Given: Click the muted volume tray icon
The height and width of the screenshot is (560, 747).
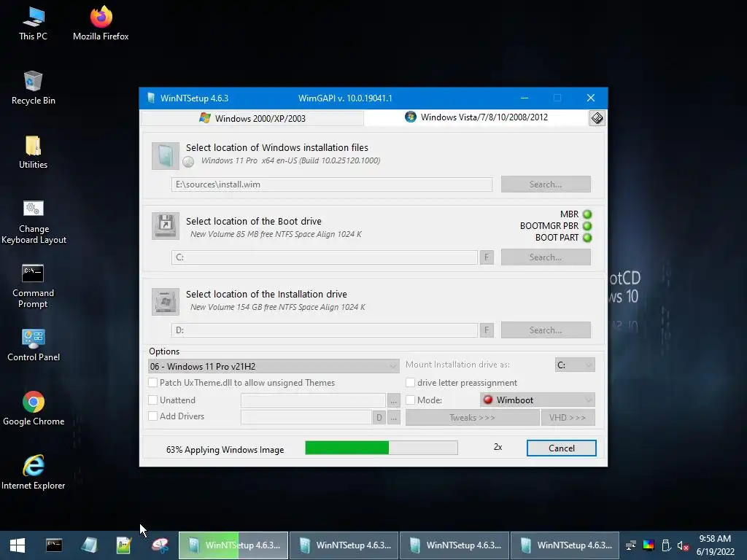Looking at the screenshot, I should [683, 545].
